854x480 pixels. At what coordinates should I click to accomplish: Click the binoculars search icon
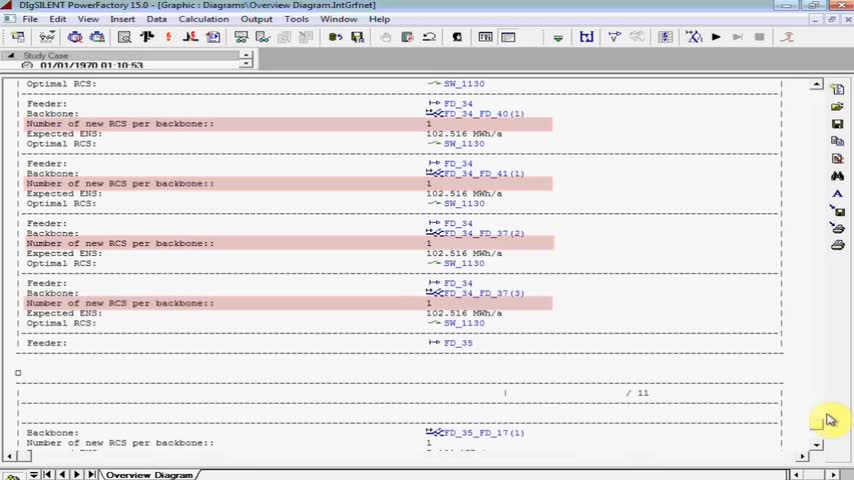tap(838, 176)
